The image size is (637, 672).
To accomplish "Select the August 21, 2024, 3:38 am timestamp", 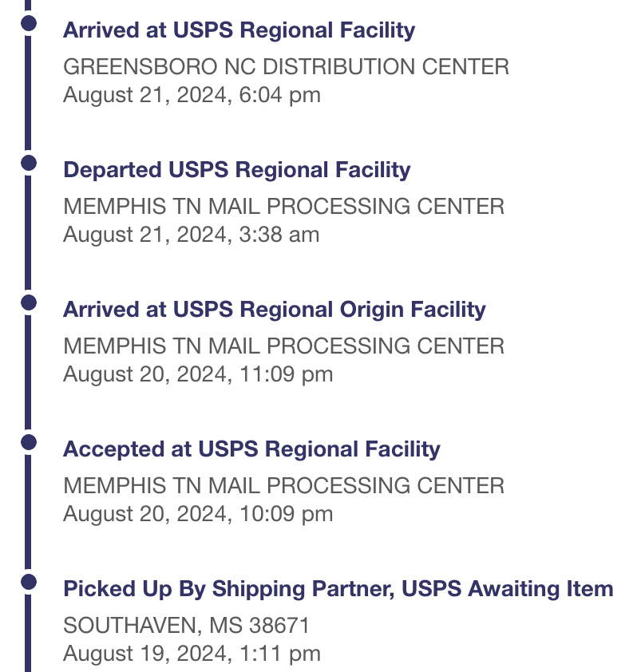I will 191,235.
